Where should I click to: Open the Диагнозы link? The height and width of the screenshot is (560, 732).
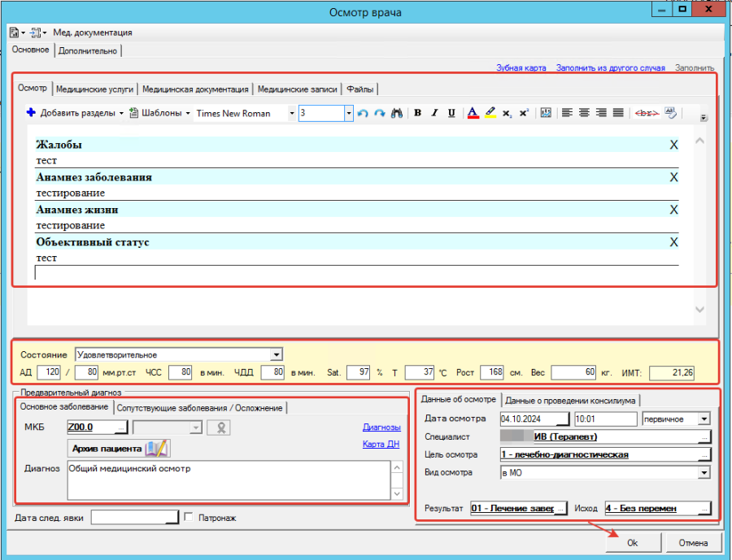[382, 427]
